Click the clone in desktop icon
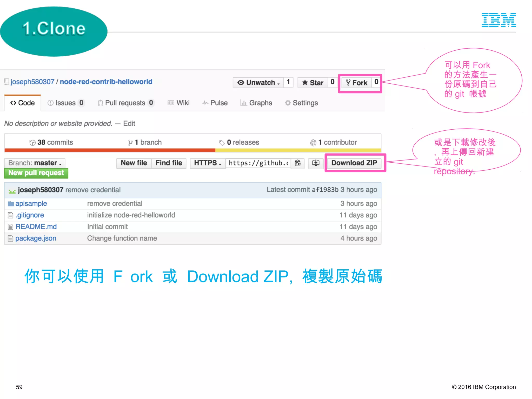Screen dimensions: 532x399 316,163
